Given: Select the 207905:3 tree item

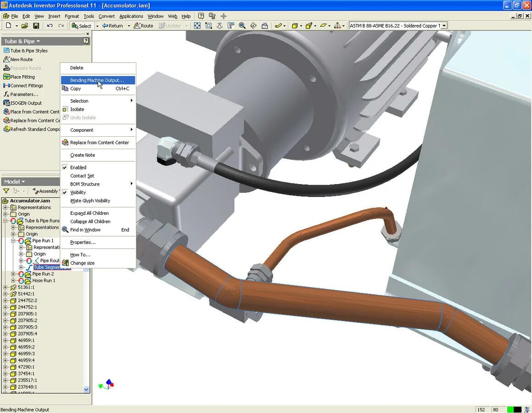Looking at the screenshot, I should pyautogui.click(x=28, y=327).
